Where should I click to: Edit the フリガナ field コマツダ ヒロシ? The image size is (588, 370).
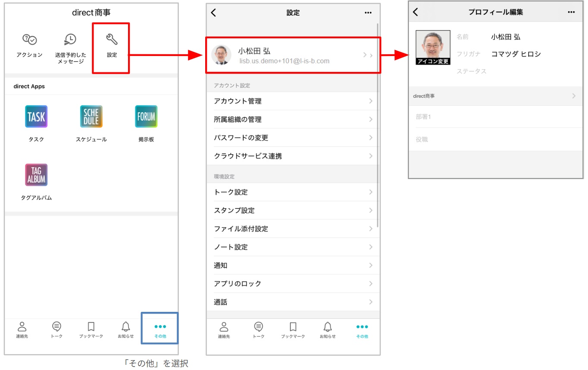[516, 54]
